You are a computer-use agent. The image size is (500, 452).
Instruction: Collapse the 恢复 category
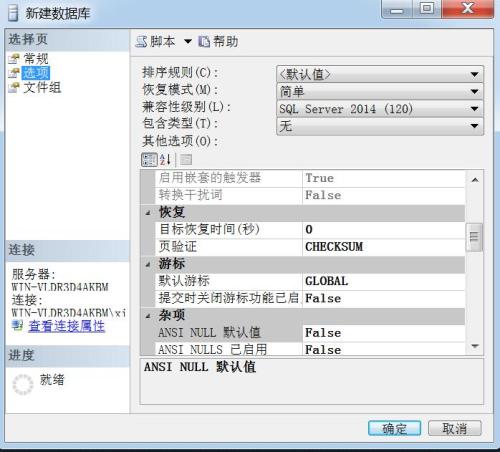[148, 213]
